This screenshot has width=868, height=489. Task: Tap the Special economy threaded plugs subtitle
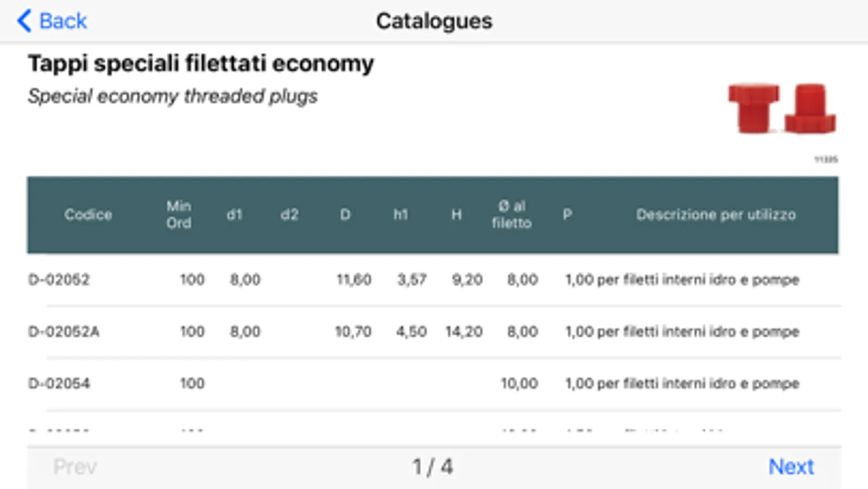pyautogui.click(x=173, y=96)
